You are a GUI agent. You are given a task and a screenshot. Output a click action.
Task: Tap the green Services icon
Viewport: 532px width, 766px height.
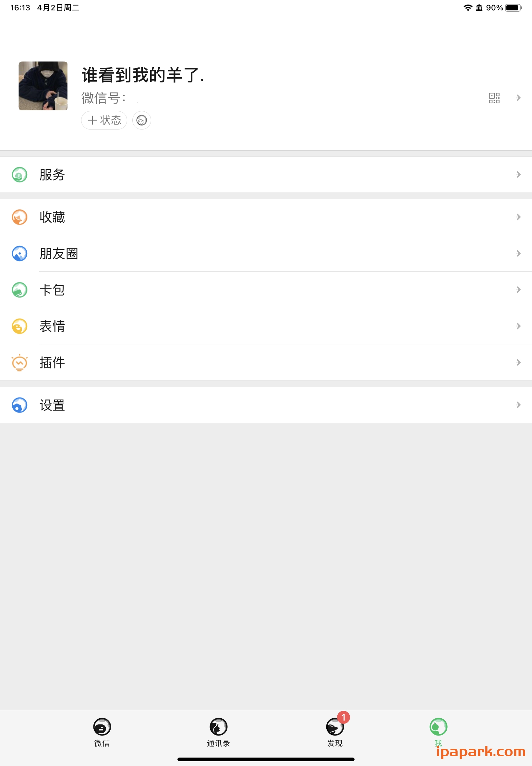pos(20,174)
